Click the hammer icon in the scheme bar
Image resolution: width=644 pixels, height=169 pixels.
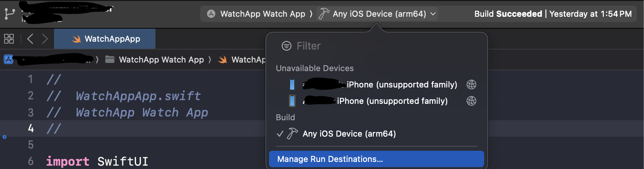click(324, 14)
